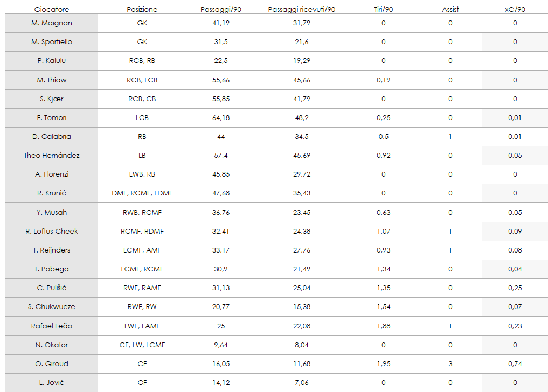Click F. Tomori's passes value 64,18
Viewport: 548px width, 392px height.
tap(221, 117)
